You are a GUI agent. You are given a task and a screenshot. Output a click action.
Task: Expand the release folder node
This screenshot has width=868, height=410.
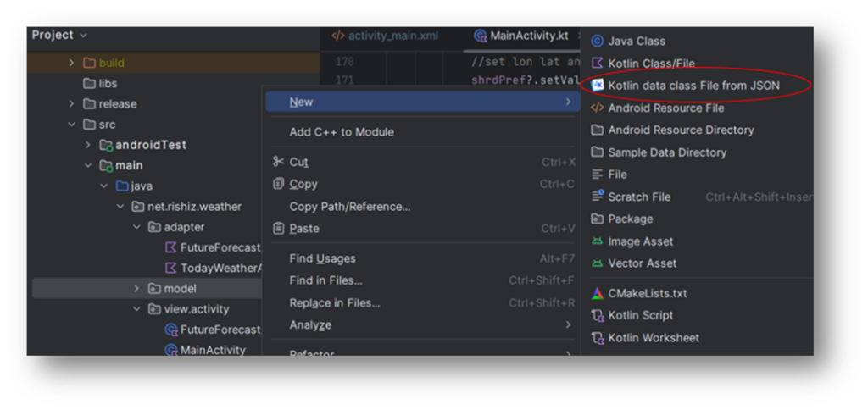point(71,104)
